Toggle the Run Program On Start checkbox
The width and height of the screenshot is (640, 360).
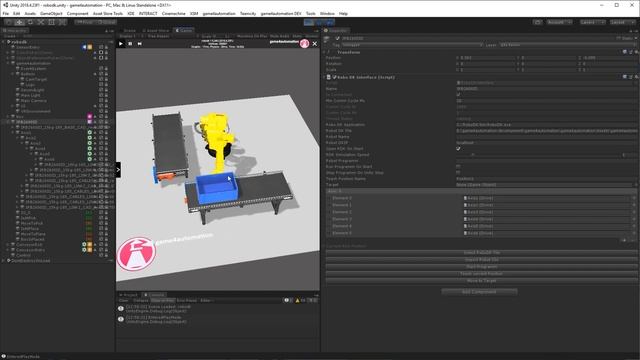[x=458, y=167]
